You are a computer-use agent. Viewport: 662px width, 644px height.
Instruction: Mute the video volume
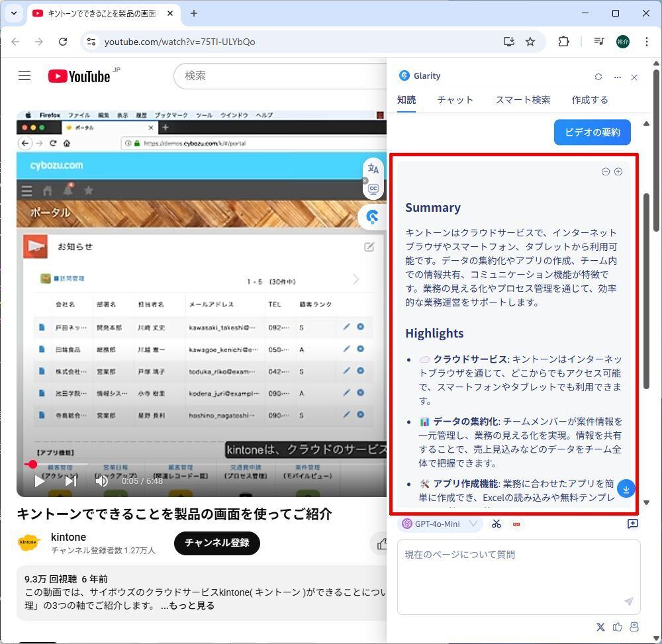click(101, 481)
